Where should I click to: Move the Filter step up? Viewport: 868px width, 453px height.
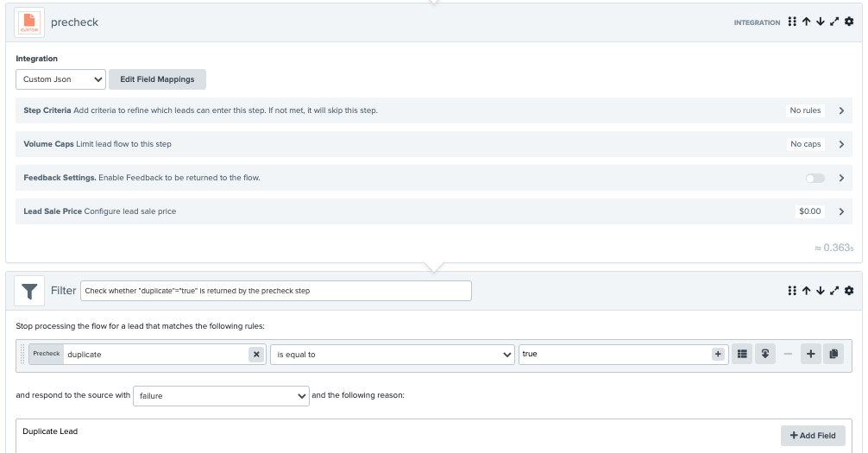(x=807, y=291)
